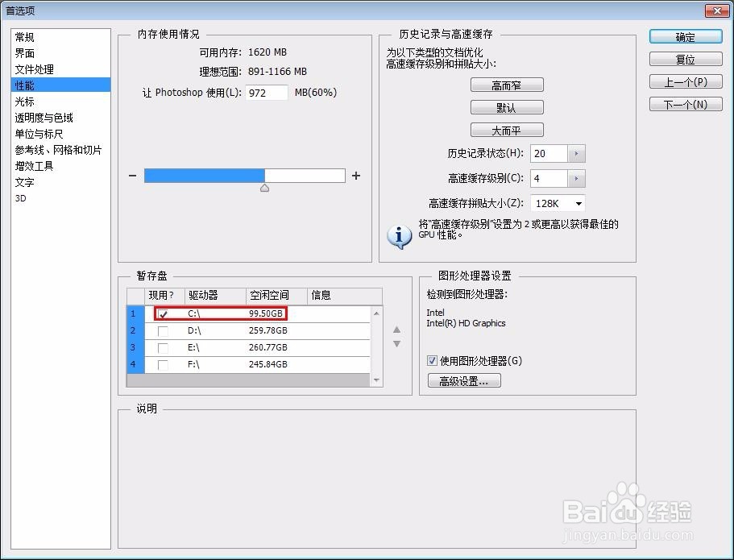Select scratch disk row number 1
734x560 pixels.
point(135,313)
